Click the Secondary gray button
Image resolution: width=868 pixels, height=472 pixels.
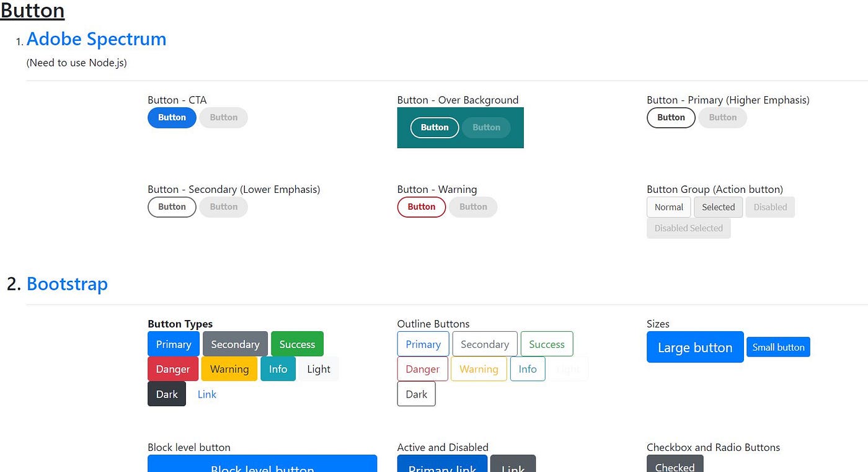click(235, 344)
